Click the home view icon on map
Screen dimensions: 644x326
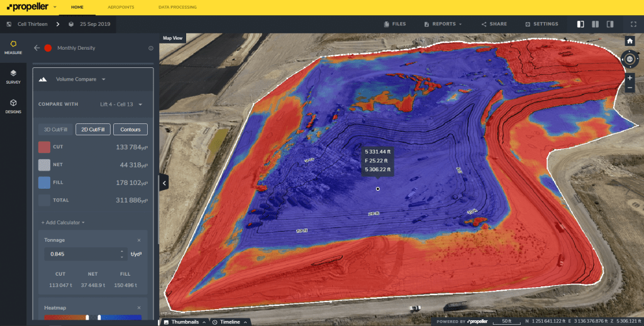coord(630,41)
